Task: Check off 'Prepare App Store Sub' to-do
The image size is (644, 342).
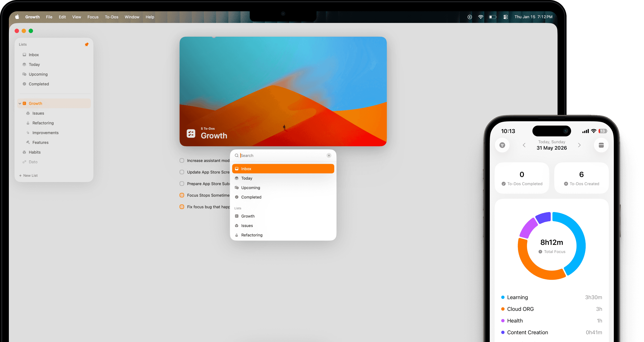Action: (182, 183)
